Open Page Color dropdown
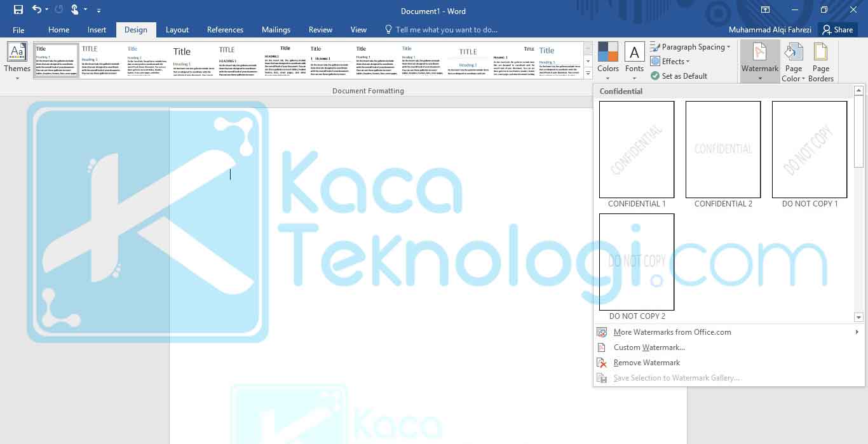This screenshot has height=444, width=868. click(x=793, y=62)
